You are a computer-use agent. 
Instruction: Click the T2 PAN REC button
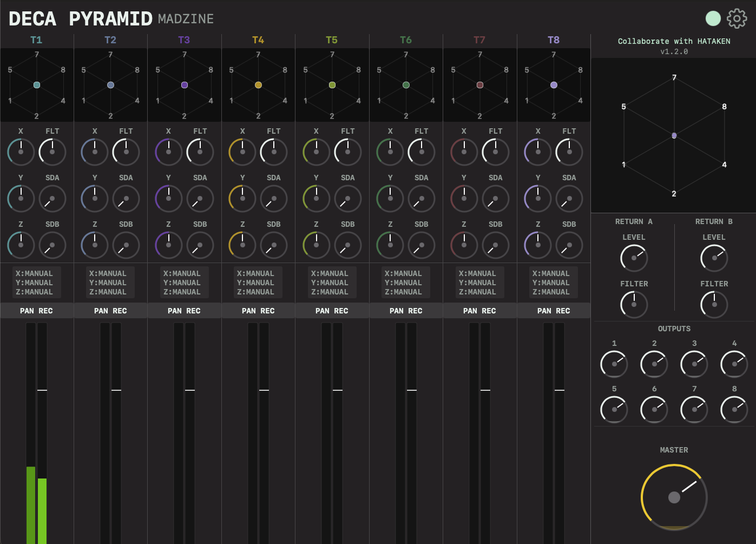click(x=110, y=311)
